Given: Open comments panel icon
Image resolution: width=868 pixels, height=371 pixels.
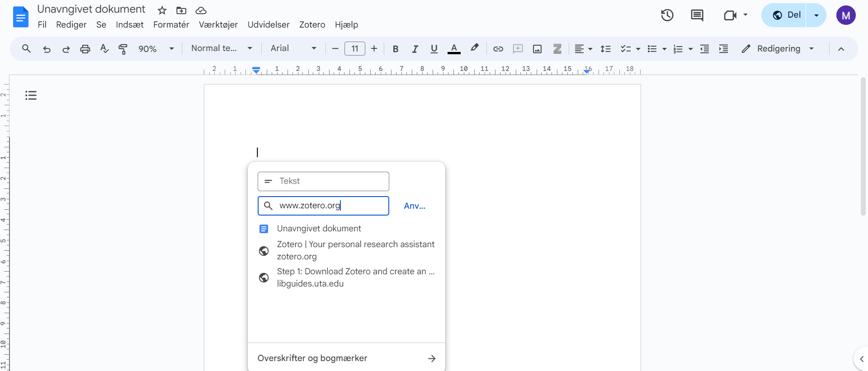Looking at the screenshot, I should point(697,15).
